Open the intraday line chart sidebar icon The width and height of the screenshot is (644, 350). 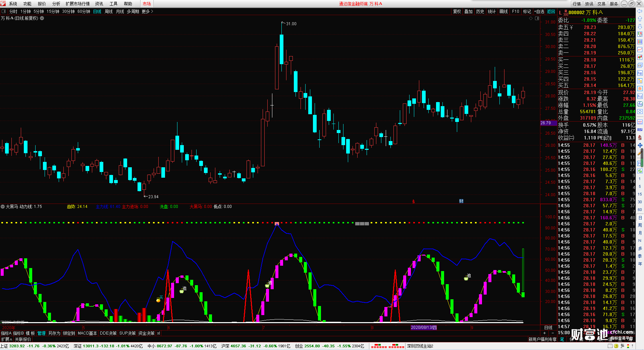tap(640, 50)
